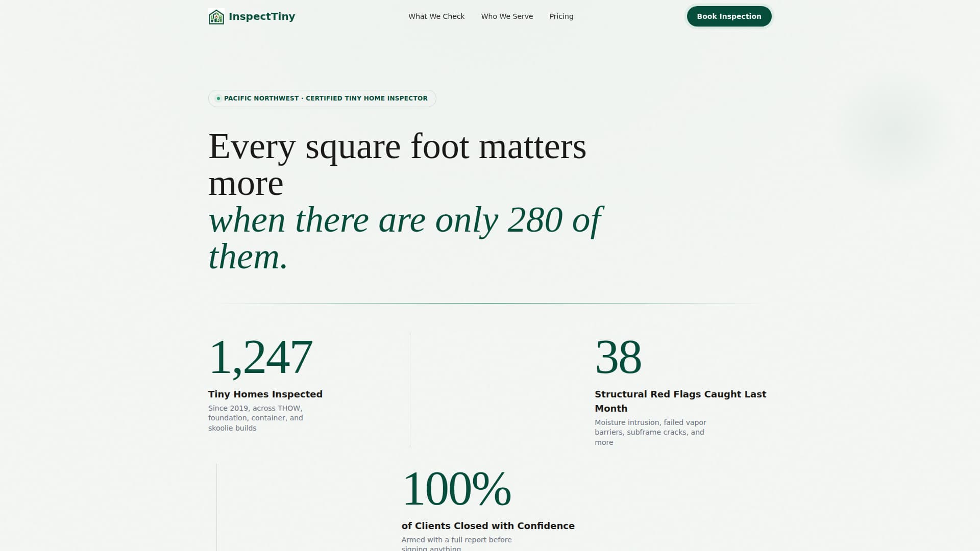This screenshot has height=551, width=980.
Task: Select the Since 2019 description text
Action: point(255,418)
